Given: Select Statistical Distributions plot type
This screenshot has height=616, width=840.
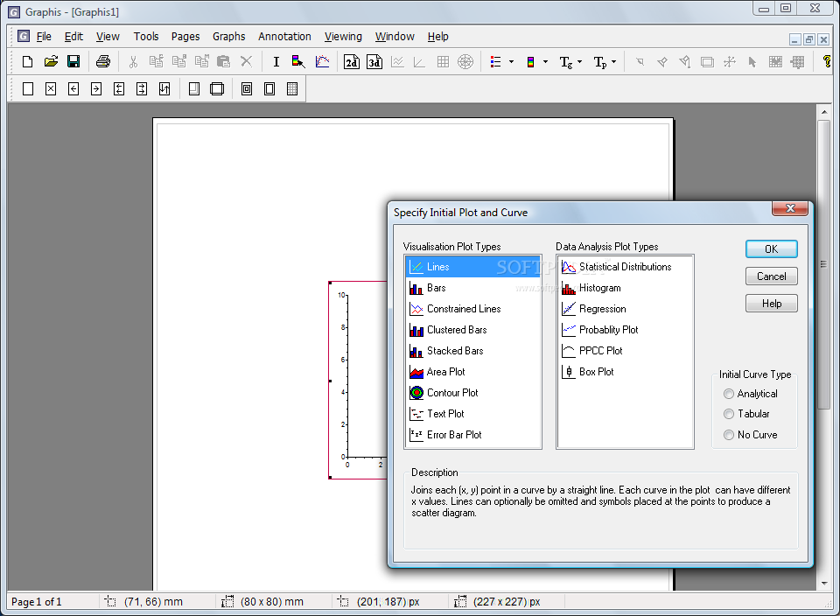Looking at the screenshot, I should pyautogui.click(x=625, y=267).
